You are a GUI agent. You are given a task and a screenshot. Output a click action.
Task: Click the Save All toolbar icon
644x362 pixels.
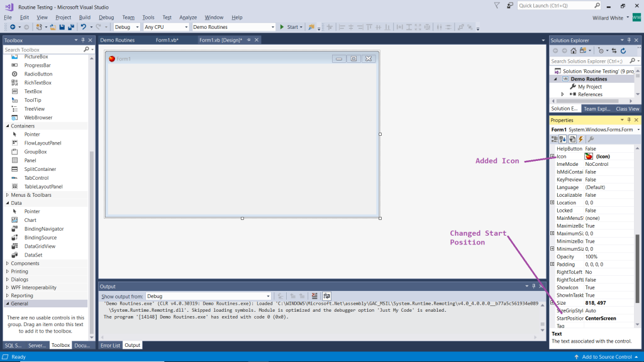pos(71,27)
